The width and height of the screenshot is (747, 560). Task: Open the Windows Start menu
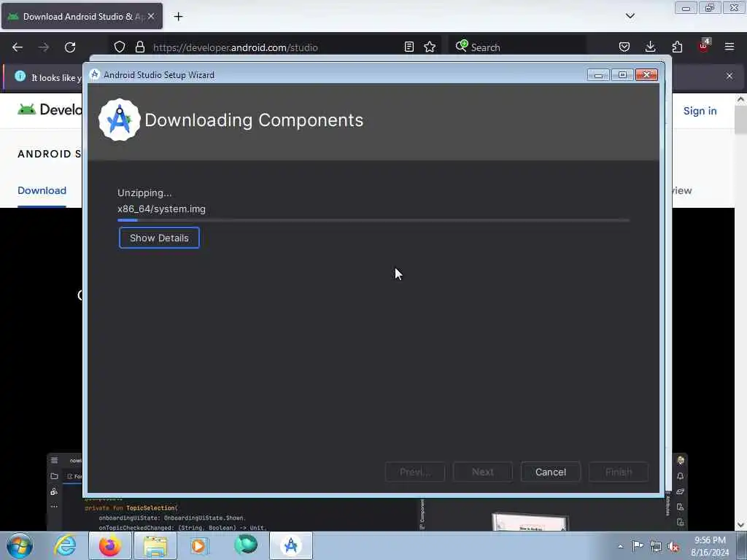(20, 545)
